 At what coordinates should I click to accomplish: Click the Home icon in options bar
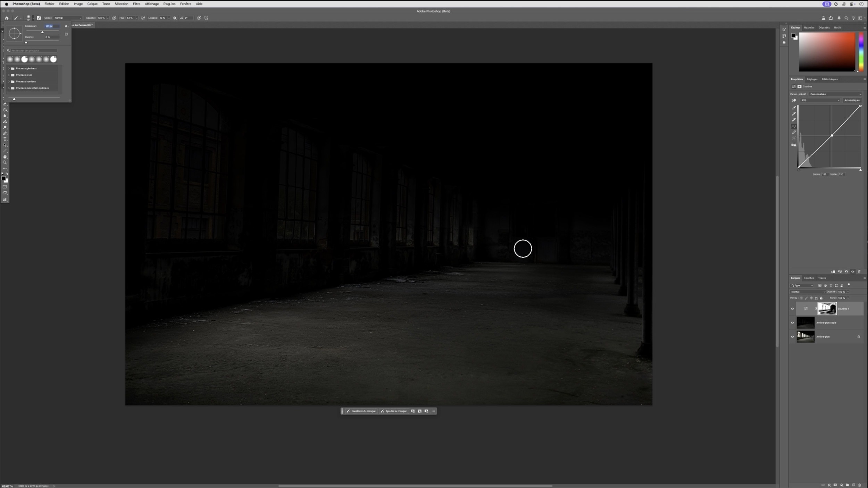(7, 18)
